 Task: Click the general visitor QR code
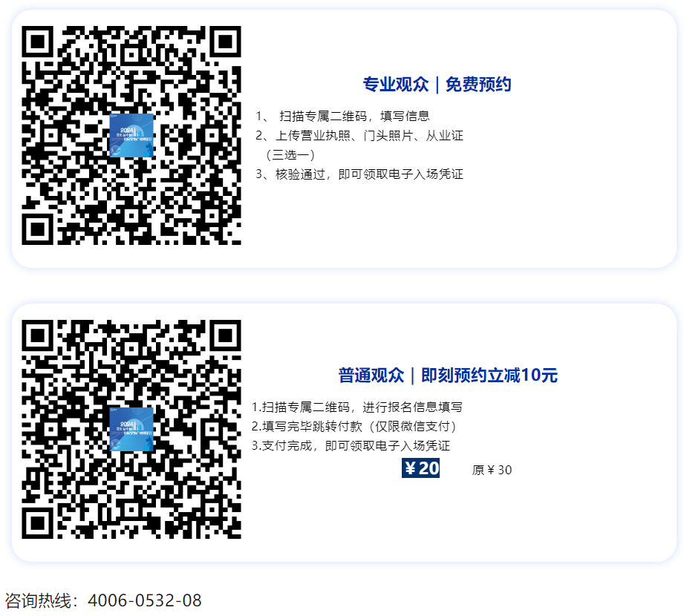click(131, 430)
